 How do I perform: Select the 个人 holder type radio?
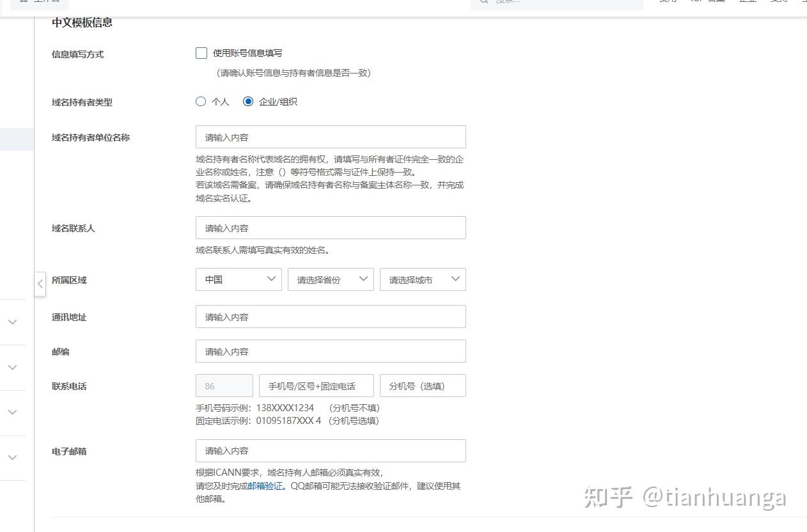coord(201,102)
